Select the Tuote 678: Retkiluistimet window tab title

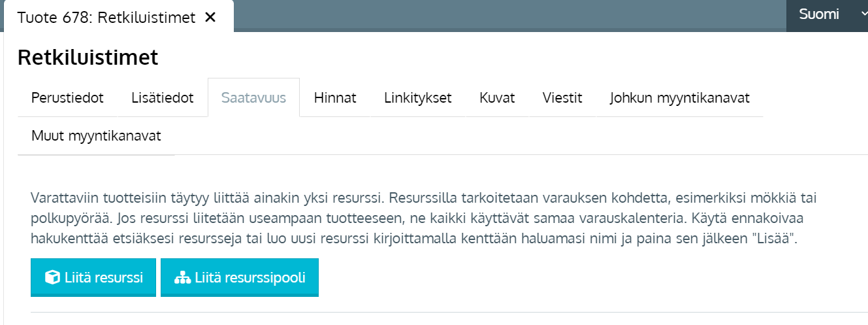pos(106,18)
